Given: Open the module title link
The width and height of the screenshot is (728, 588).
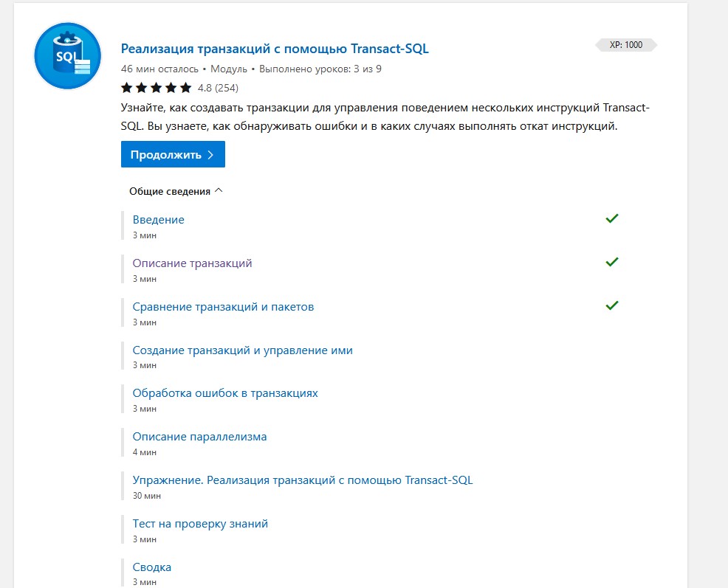Looking at the screenshot, I should tap(275, 49).
